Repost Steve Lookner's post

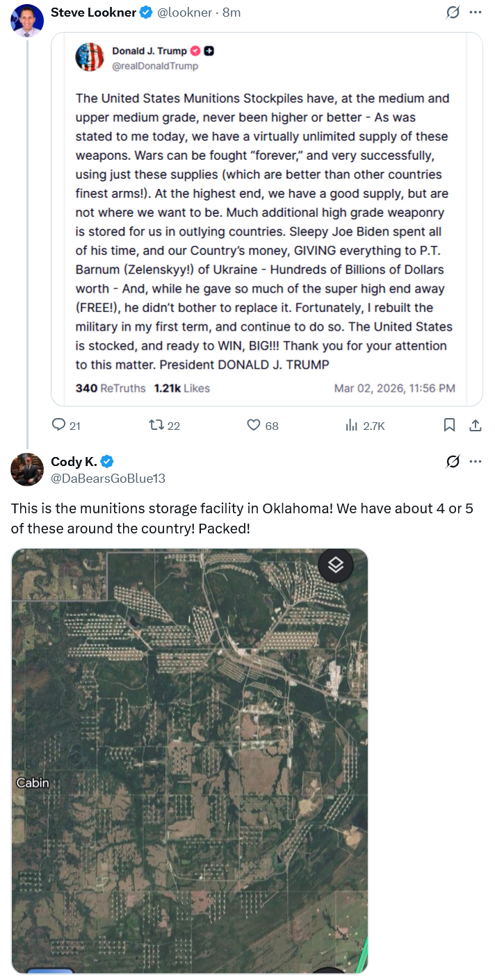(x=164, y=425)
